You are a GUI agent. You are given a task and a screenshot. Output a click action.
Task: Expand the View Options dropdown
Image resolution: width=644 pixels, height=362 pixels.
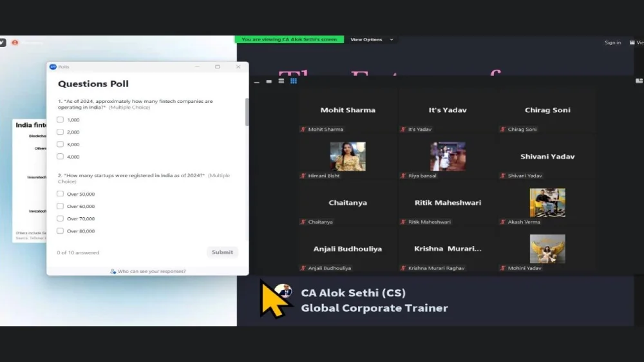371,40
